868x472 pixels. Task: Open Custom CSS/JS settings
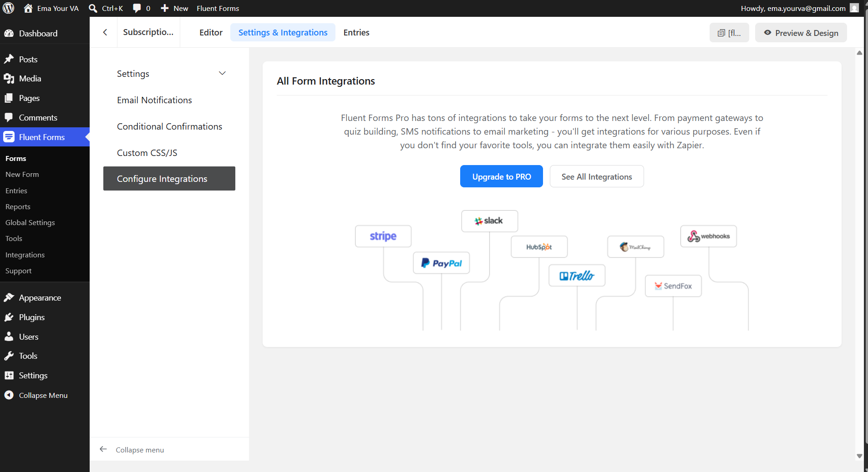147,153
